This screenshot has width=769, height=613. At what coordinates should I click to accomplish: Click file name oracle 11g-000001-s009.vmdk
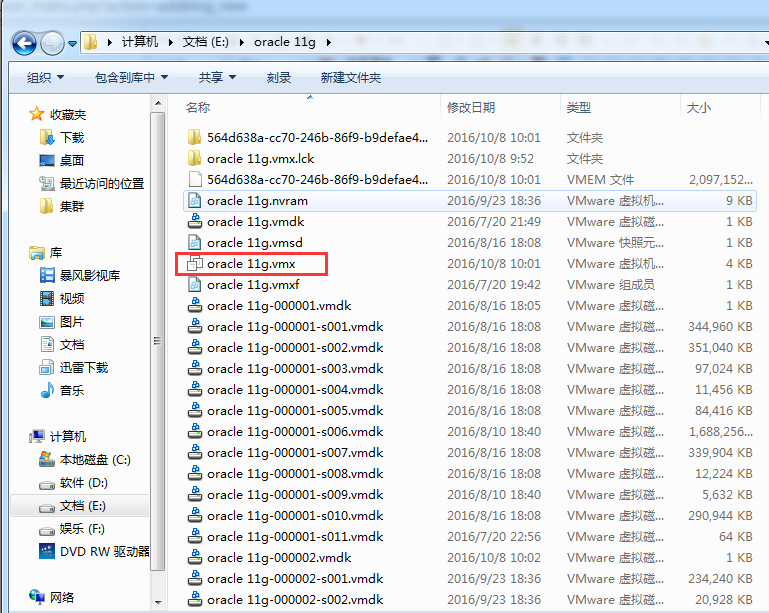point(295,494)
